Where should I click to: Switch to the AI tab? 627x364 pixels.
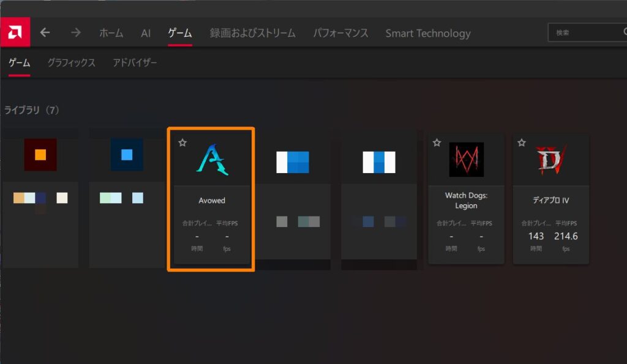(146, 33)
